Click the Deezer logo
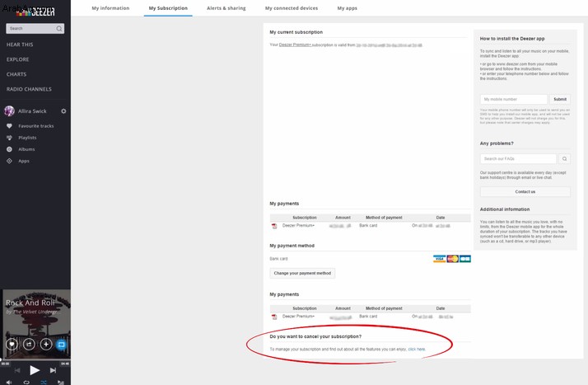The width and height of the screenshot is (588, 385). click(35, 12)
